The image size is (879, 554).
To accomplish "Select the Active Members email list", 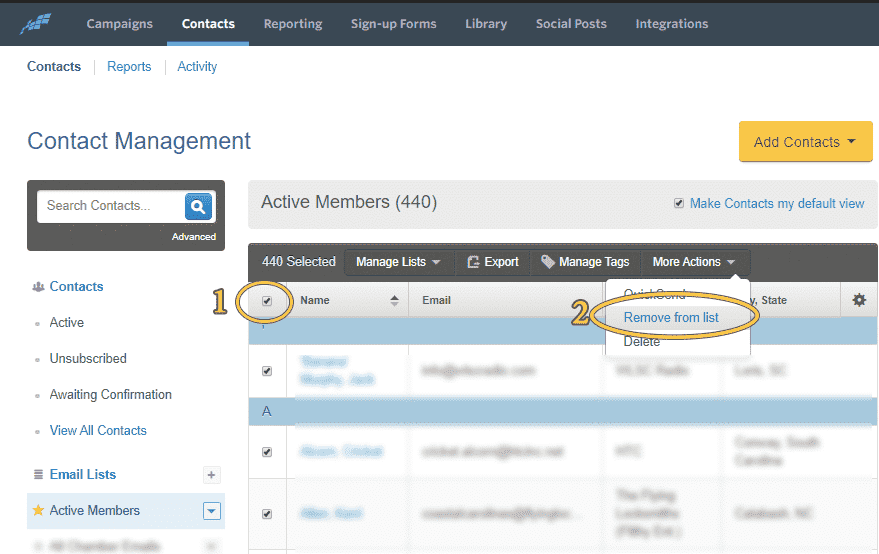I will (95, 510).
